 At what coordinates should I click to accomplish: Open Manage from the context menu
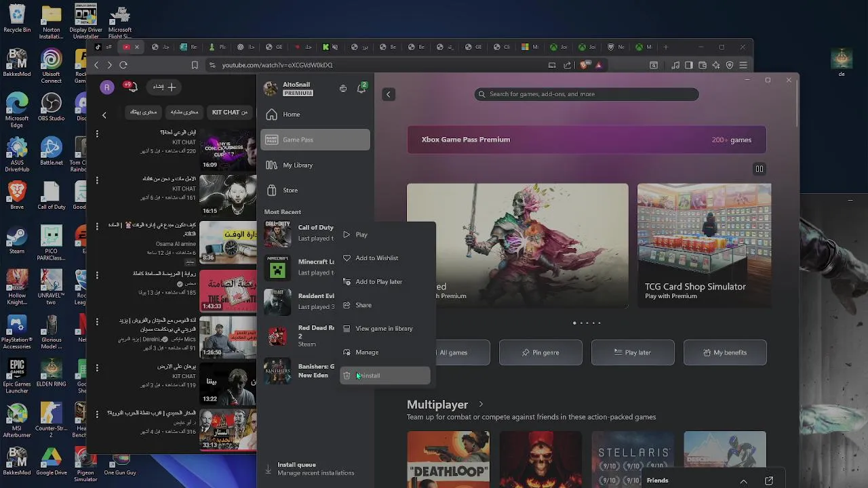(x=384, y=352)
